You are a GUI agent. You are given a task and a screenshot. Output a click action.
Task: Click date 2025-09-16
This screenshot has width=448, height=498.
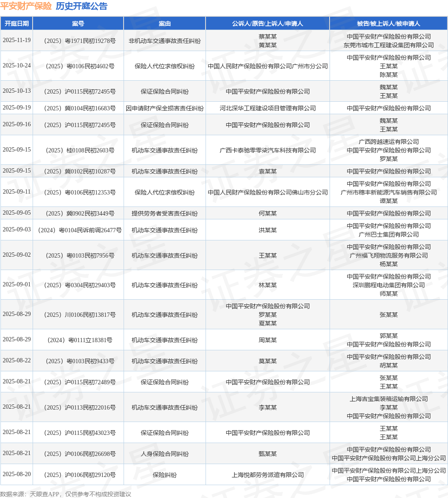17,125
